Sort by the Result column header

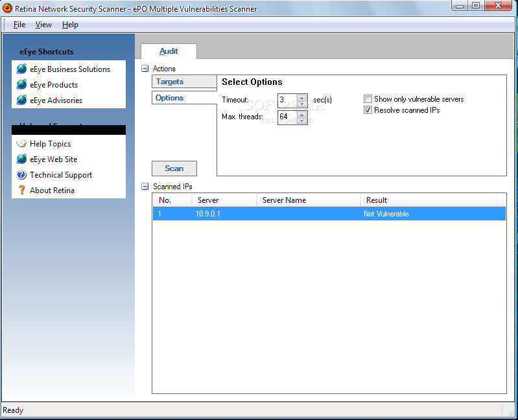[x=428, y=200]
